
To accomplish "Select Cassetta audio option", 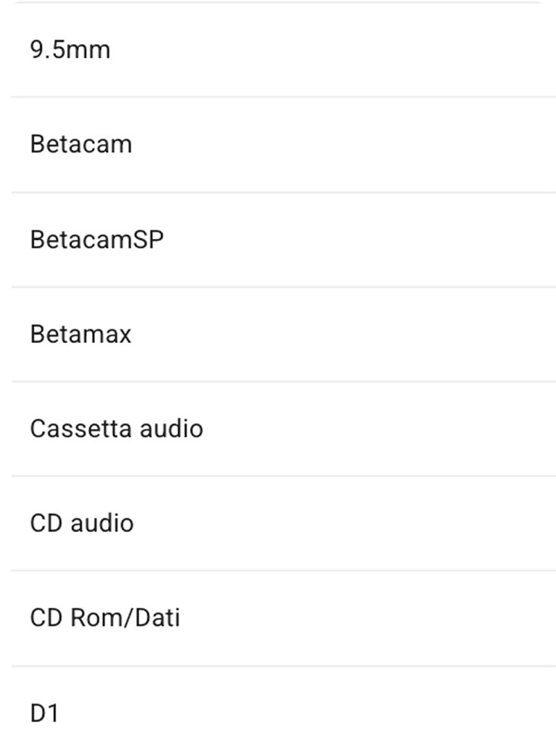I will tap(116, 429).
